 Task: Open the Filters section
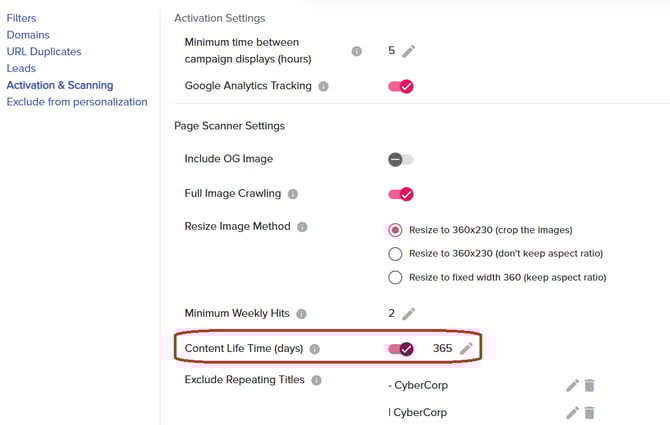click(21, 18)
